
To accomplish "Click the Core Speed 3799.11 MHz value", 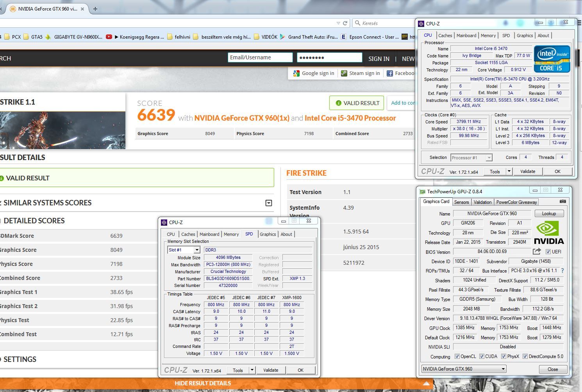I will pyautogui.click(x=469, y=122).
